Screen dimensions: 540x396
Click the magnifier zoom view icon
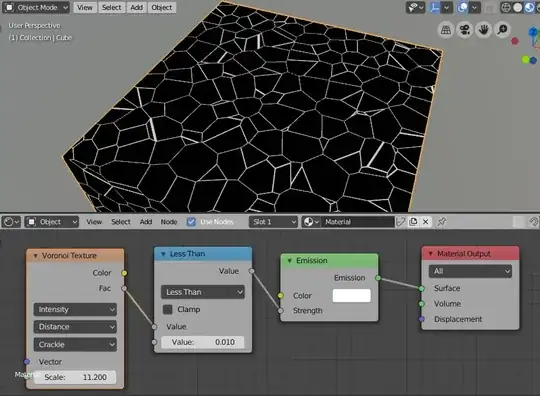(x=502, y=30)
